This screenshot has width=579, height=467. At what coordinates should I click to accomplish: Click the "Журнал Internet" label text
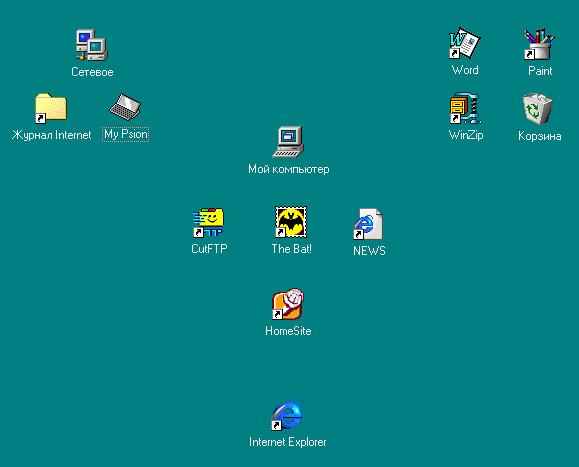click(51, 135)
